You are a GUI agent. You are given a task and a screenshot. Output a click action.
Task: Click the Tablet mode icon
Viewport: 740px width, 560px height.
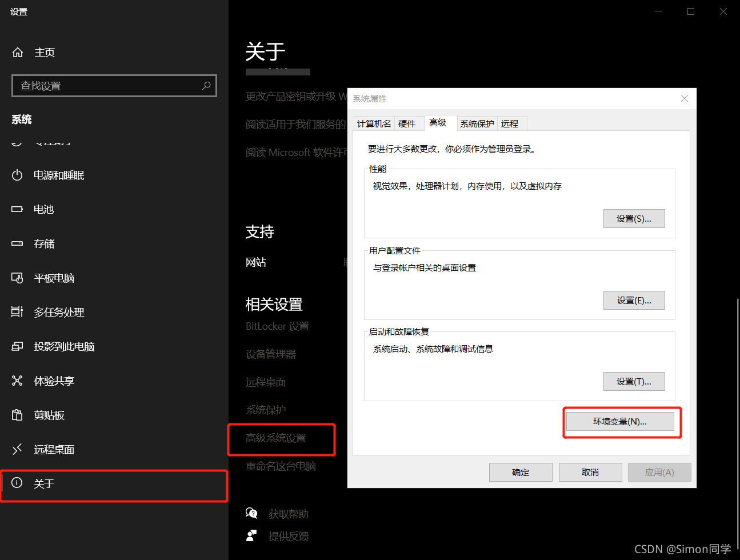pos(17,278)
